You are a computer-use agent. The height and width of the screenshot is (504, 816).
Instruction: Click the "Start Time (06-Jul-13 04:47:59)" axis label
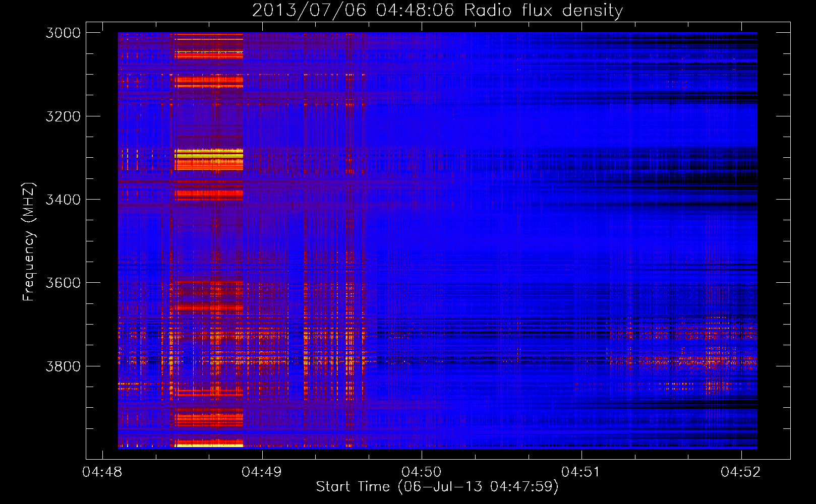[x=437, y=487]
